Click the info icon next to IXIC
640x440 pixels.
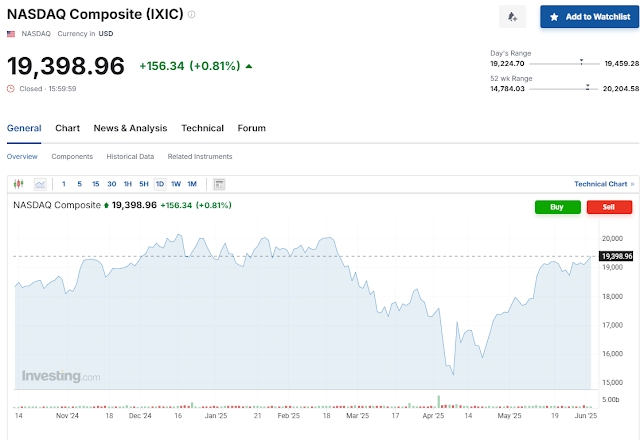coord(191,14)
